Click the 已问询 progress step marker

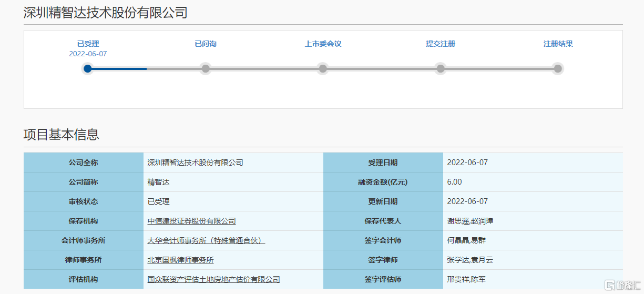click(206, 68)
